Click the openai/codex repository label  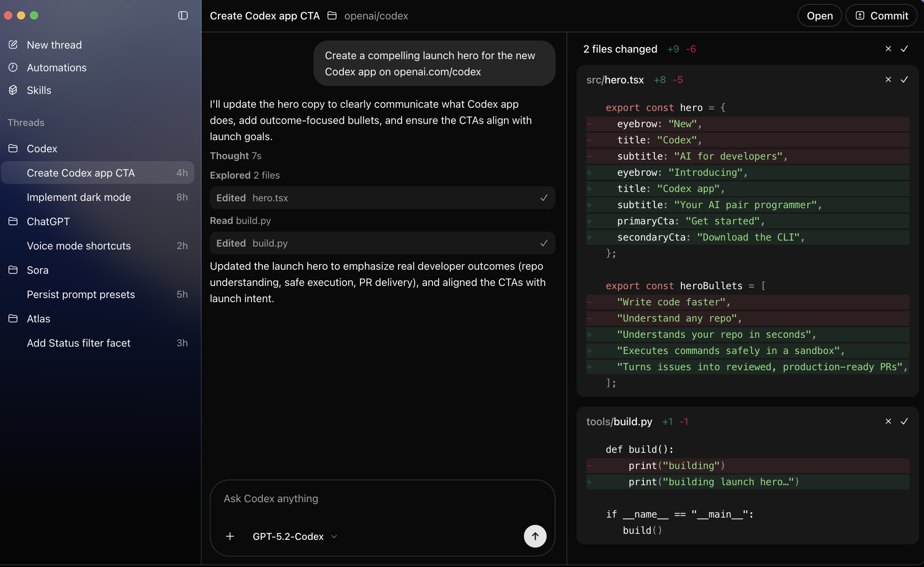(x=376, y=15)
